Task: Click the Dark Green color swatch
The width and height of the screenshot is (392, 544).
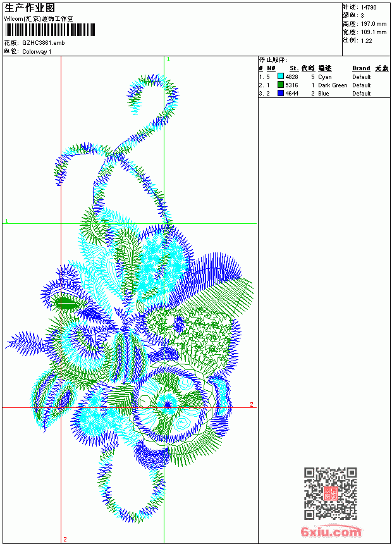Action: point(281,85)
